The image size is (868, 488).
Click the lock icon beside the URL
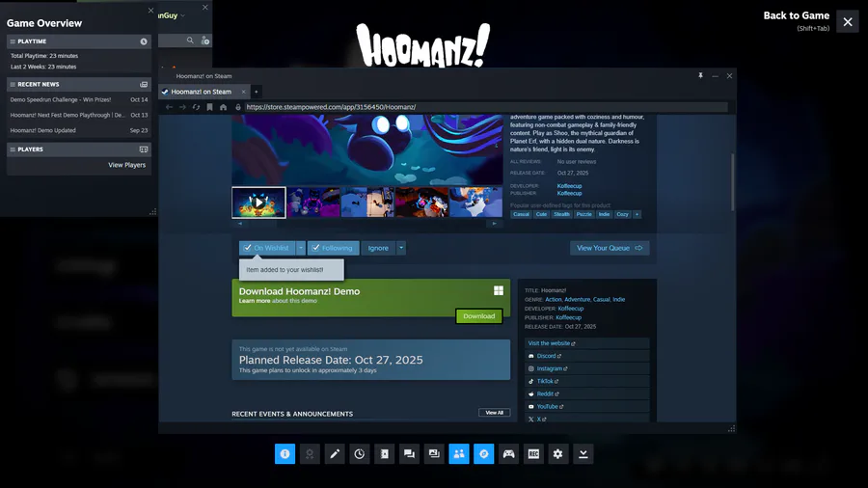pyautogui.click(x=238, y=107)
